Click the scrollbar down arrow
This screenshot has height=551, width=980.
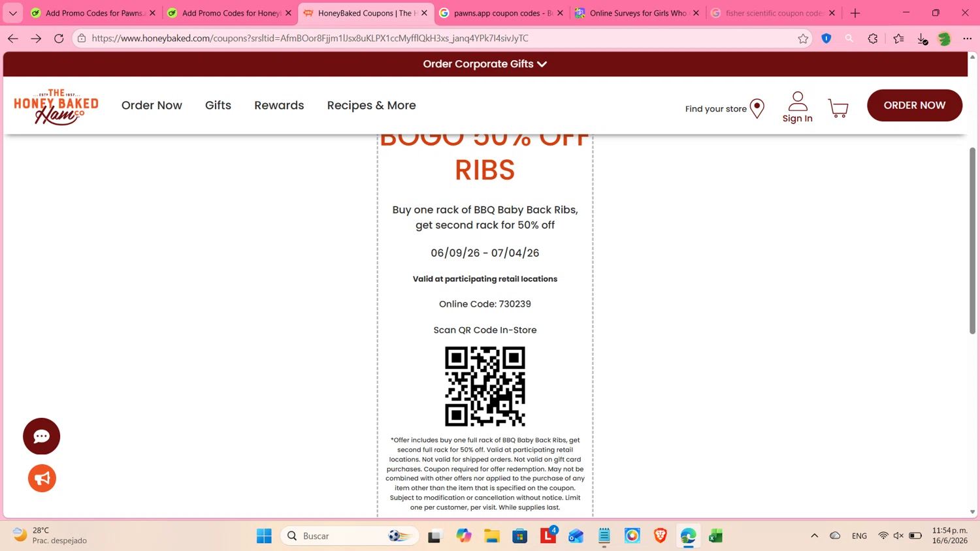click(972, 512)
